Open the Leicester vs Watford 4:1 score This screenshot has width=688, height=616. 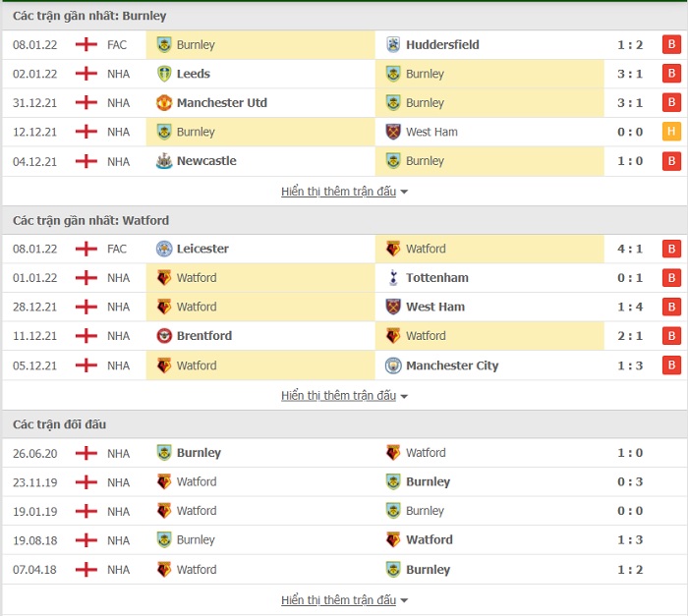point(630,249)
